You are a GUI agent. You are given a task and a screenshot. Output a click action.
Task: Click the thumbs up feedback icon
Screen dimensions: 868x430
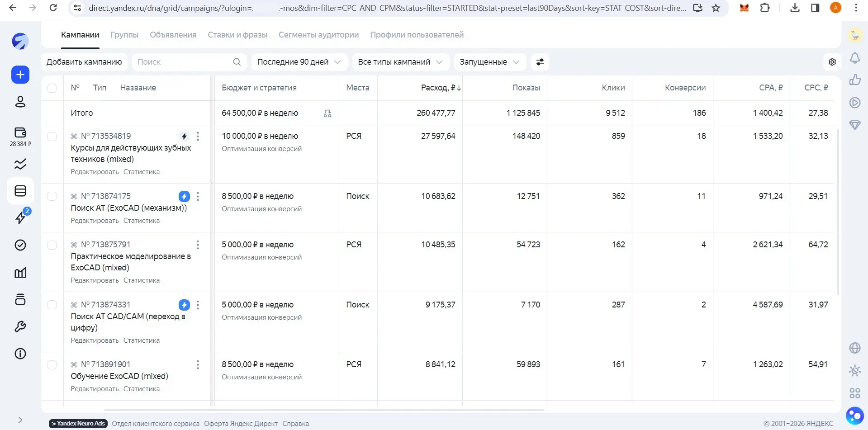click(x=855, y=80)
